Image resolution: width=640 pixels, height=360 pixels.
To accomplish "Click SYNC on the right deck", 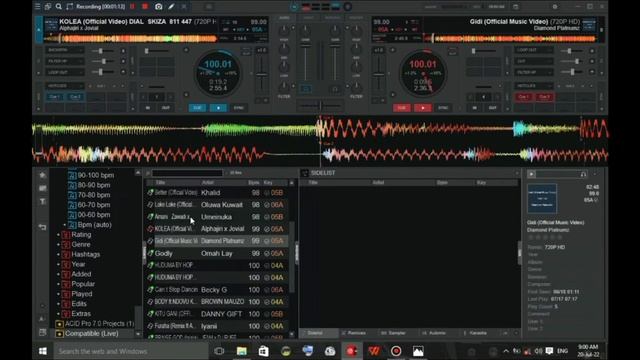I will point(443,108).
